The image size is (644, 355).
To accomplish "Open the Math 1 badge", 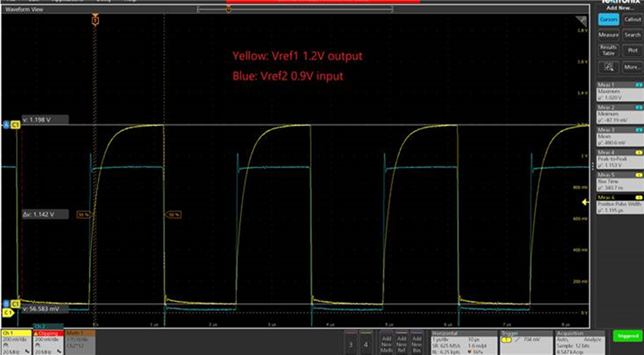I will [80, 342].
